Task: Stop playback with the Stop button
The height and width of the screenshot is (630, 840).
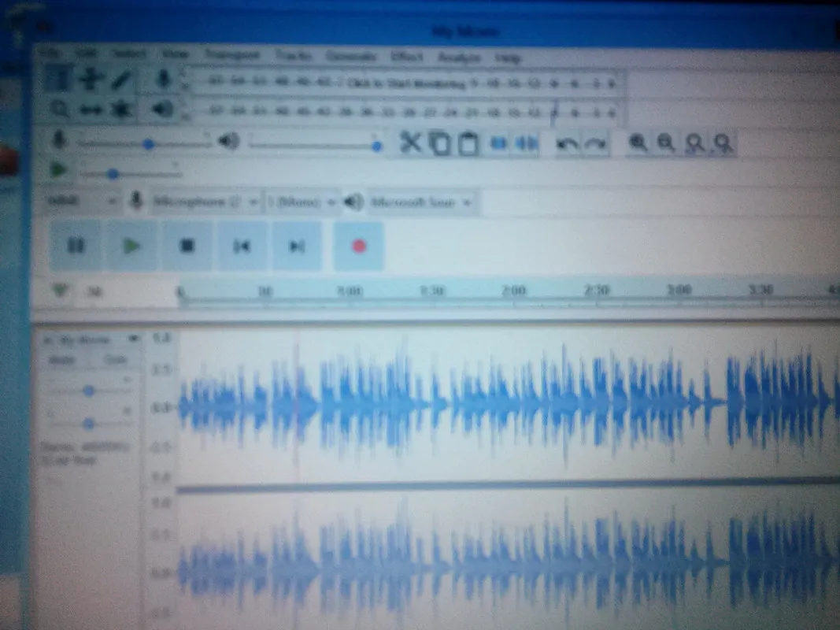Action: [x=187, y=246]
